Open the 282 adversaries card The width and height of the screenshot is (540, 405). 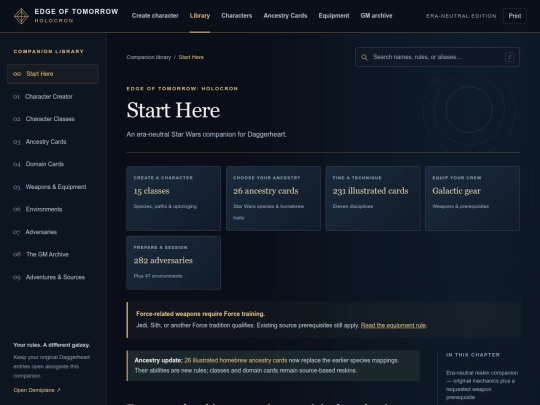tap(174, 263)
